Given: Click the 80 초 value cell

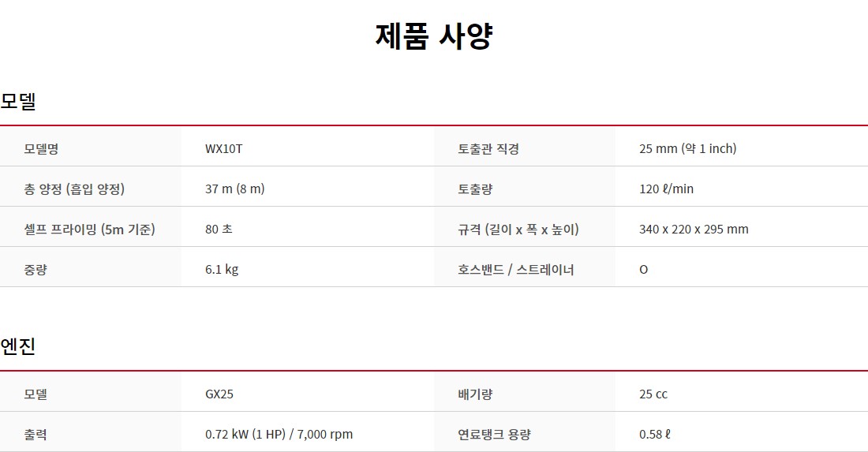Looking at the screenshot, I should point(219,229).
